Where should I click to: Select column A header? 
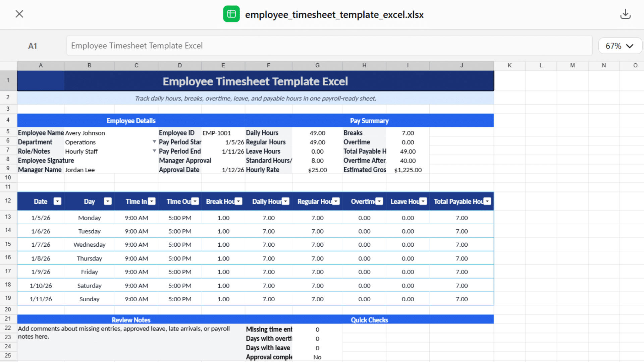[41, 65]
